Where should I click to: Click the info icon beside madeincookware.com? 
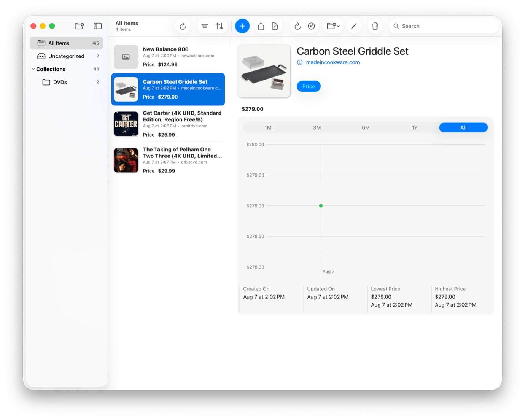coord(300,62)
